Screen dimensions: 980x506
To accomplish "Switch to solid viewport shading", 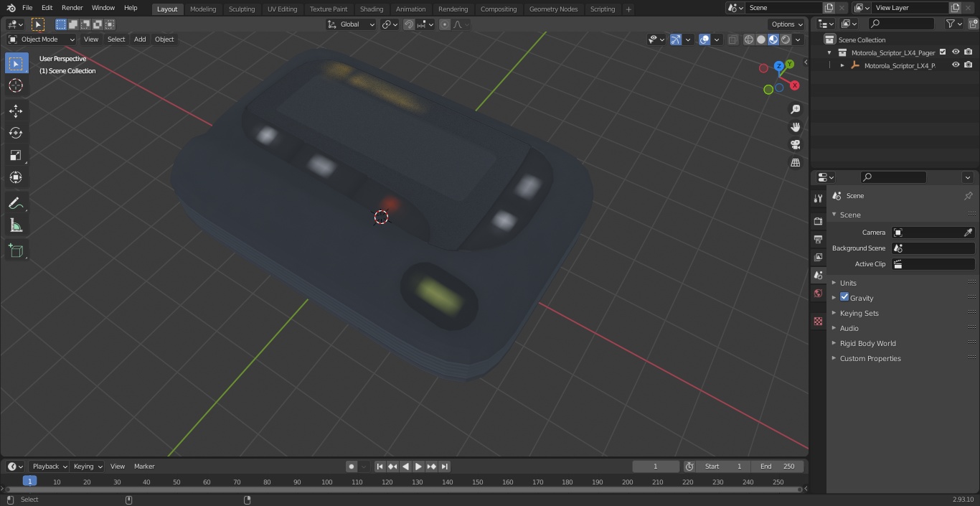I will pos(761,39).
